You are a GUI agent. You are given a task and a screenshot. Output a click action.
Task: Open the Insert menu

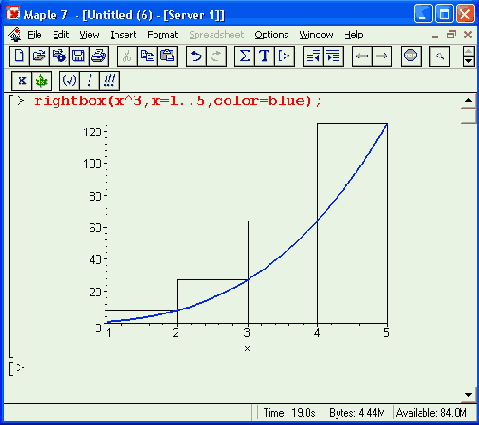pos(123,35)
